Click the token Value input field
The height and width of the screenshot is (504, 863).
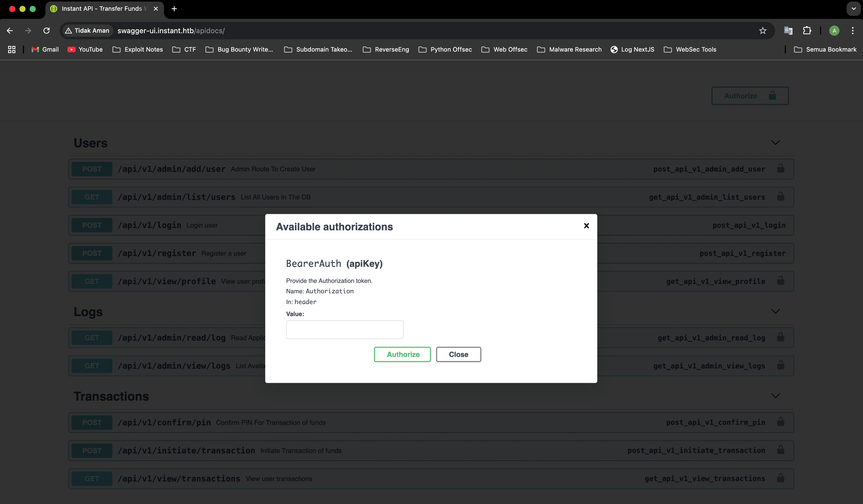pos(345,330)
